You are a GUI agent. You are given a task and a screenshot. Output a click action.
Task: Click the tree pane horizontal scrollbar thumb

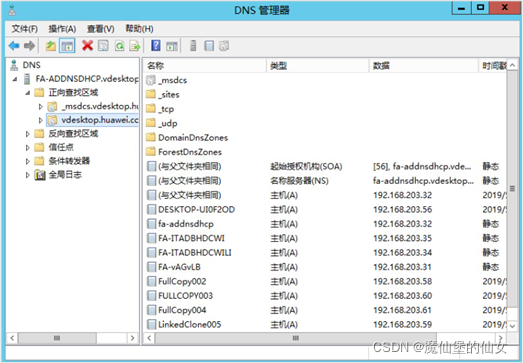(x=57, y=338)
